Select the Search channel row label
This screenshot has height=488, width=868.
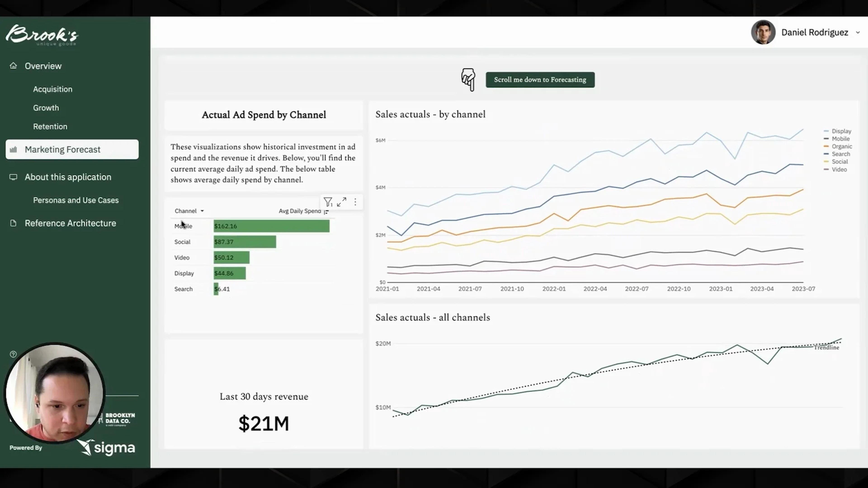184,289
